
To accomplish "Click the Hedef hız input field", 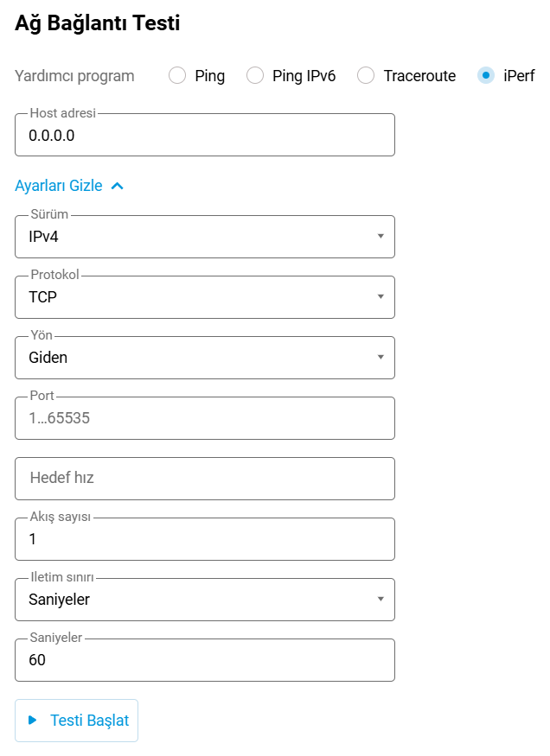I will [x=204, y=479].
